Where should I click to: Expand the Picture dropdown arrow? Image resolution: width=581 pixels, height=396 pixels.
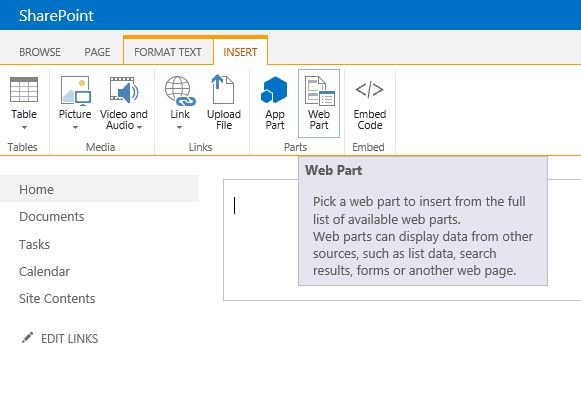coord(75,127)
